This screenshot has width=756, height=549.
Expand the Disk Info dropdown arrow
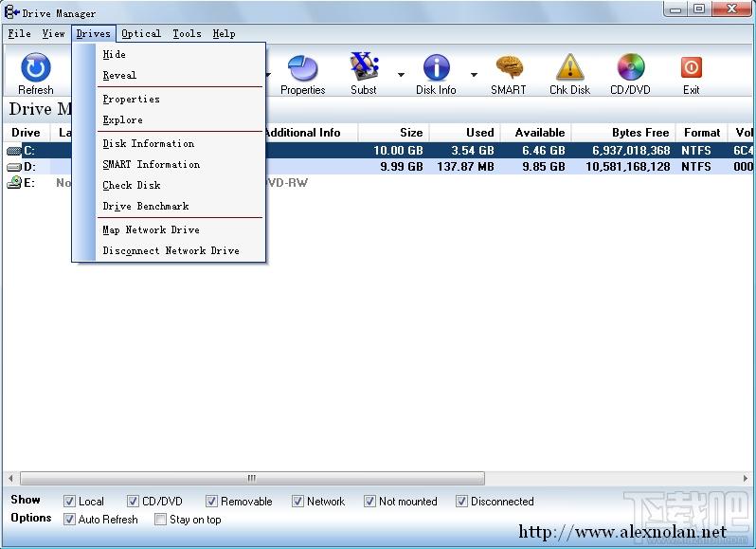tap(474, 75)
